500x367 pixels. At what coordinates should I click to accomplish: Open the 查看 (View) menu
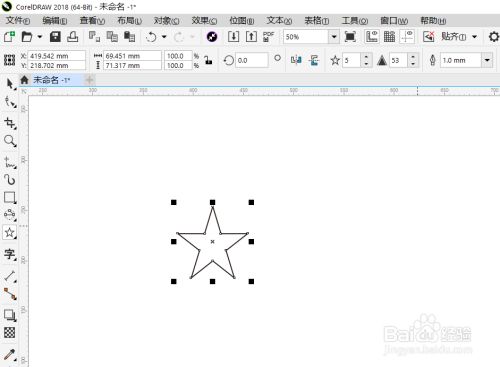click(x=92, y=21)
